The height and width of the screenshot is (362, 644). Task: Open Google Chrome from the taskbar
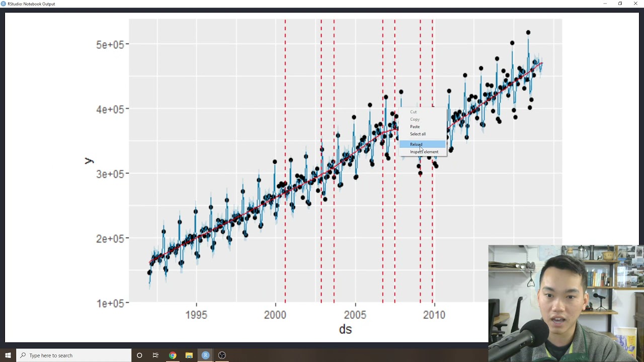click(173, 355)
